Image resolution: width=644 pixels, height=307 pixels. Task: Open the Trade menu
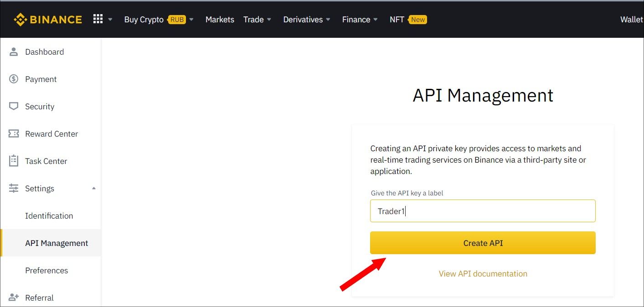(x=253, y=20)
